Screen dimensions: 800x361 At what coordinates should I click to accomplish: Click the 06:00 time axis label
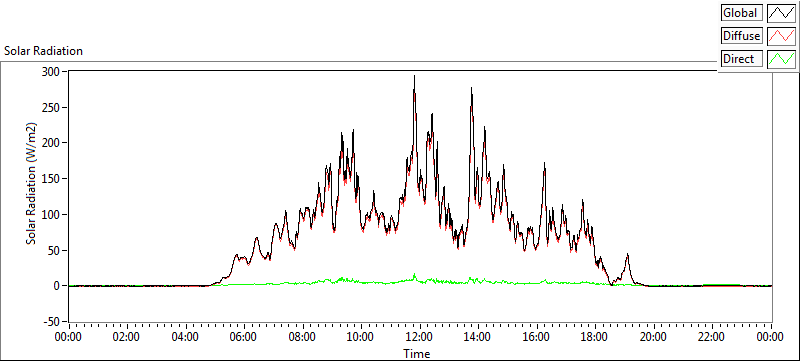point(244,337)
